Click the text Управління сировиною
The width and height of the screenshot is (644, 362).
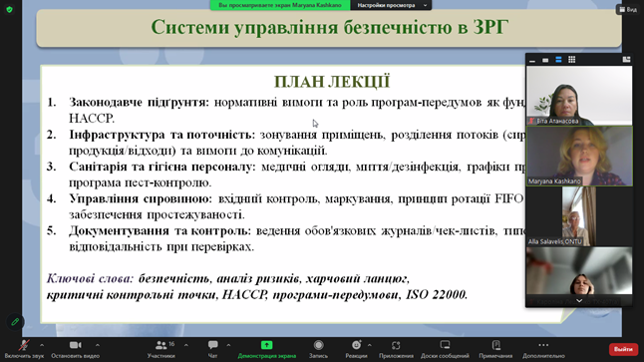[141, 198]
